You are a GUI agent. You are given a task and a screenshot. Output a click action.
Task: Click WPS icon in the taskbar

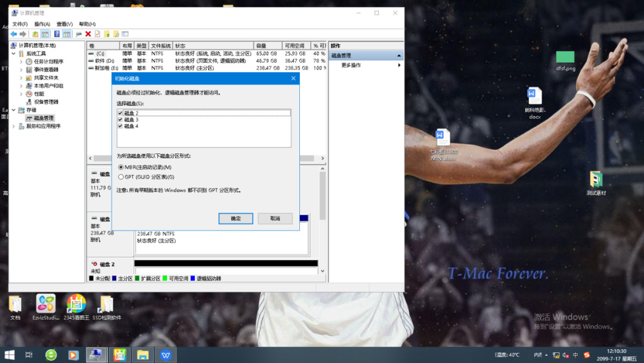[165, 355]
